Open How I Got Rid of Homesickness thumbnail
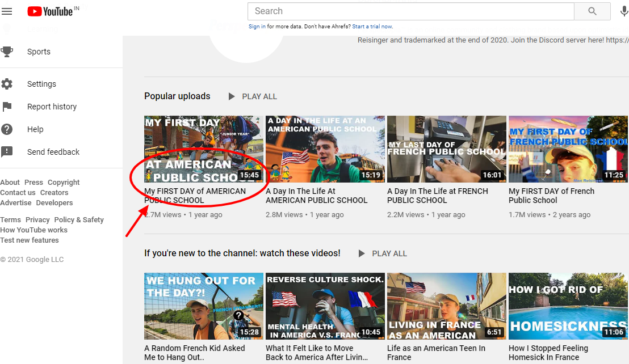Image resolution: width=629 pixels, height=364 pixels. 568,306
